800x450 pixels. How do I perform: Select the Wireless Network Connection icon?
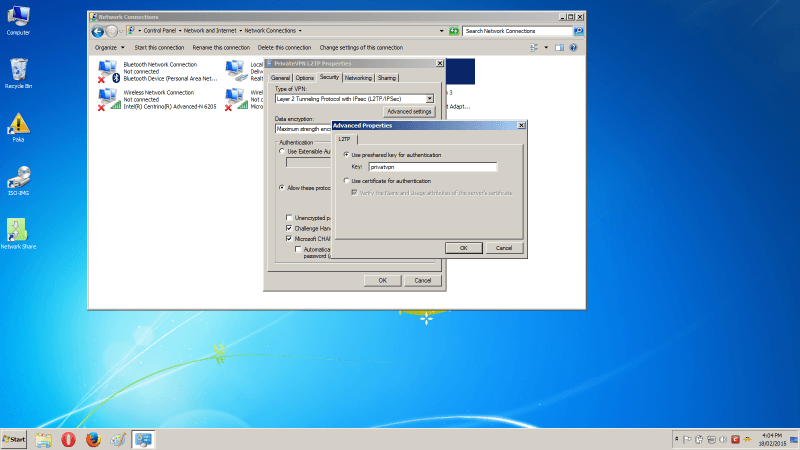click(x=108, y=97)
